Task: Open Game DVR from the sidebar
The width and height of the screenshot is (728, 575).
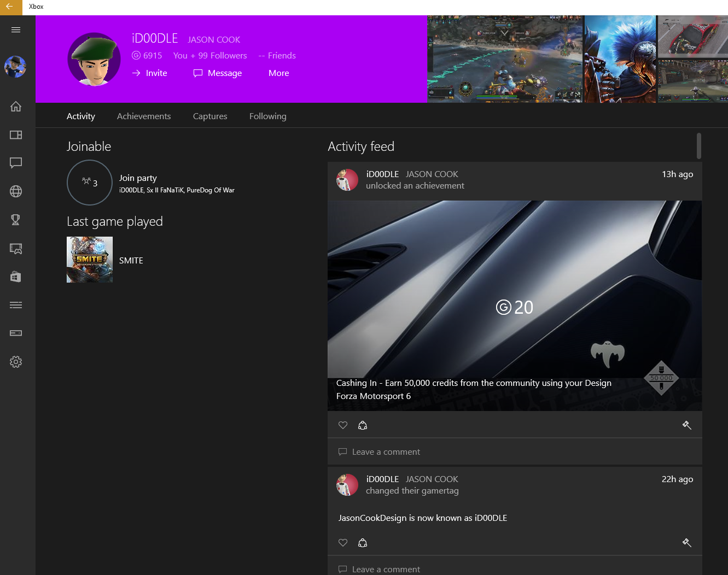Action: [x=16, y=249]
